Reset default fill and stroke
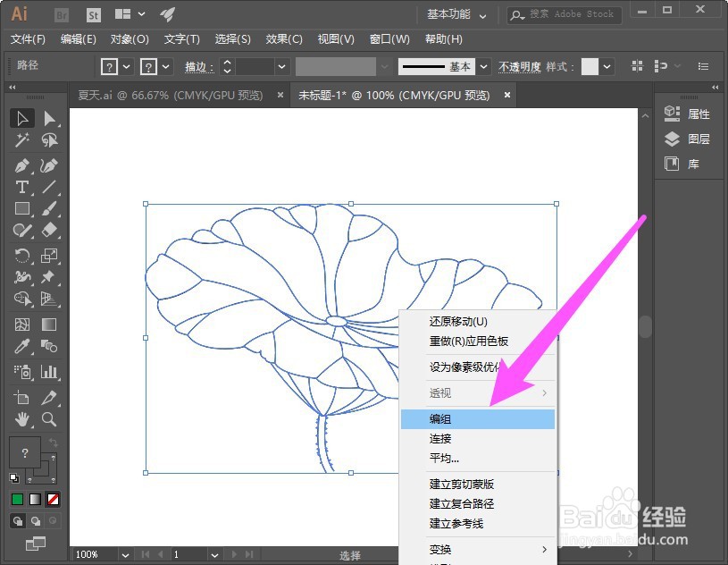Image resolution: width=728 pixels, height=565 pixels. coord(14,477)
